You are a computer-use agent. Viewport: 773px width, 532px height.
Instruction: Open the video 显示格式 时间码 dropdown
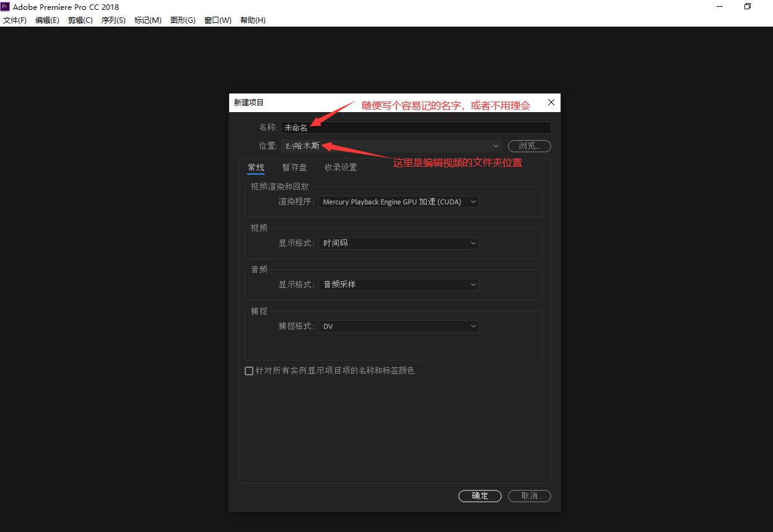[x=473, y=243]
